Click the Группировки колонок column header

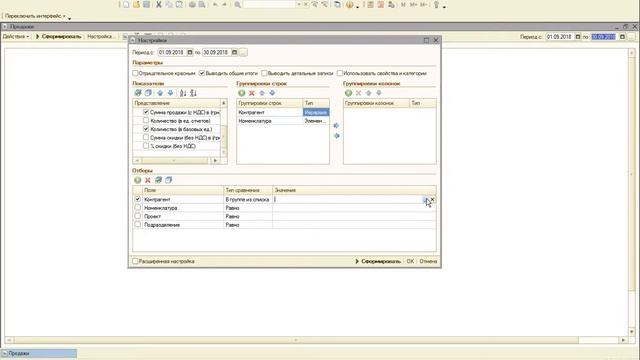coord(376,103)
